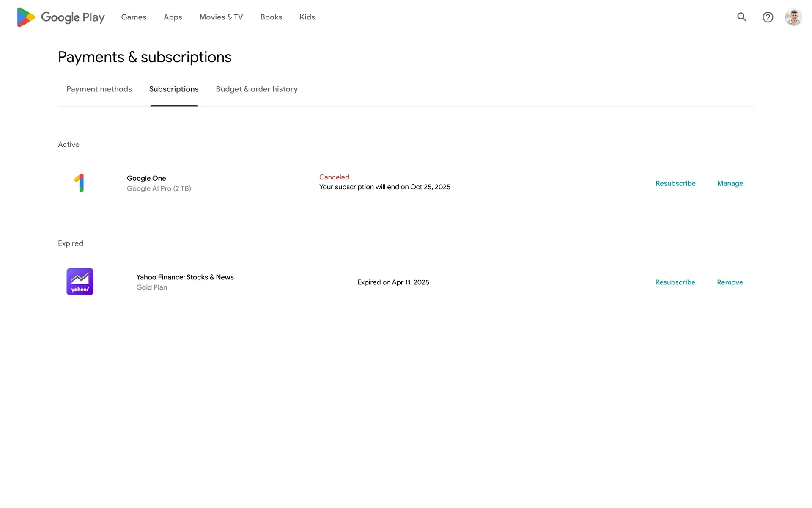Click the Google One app icon
This screenshot has height=508, width=812.
point(80,183)
